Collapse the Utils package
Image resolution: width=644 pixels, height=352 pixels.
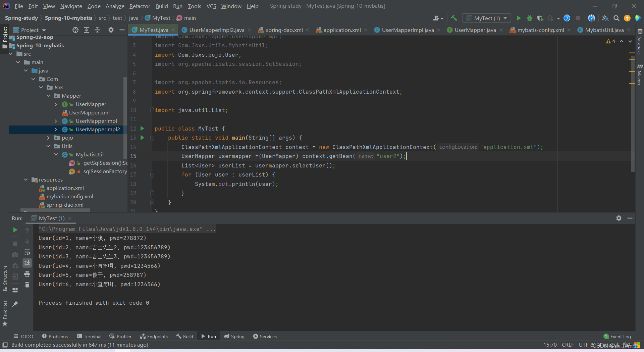point(49,146)
